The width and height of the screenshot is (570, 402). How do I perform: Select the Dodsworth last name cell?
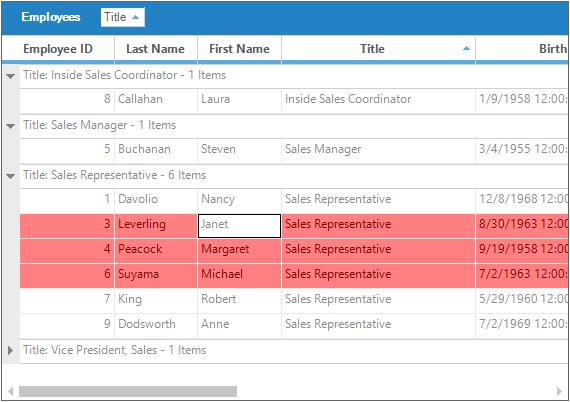(x=156, y=326)
